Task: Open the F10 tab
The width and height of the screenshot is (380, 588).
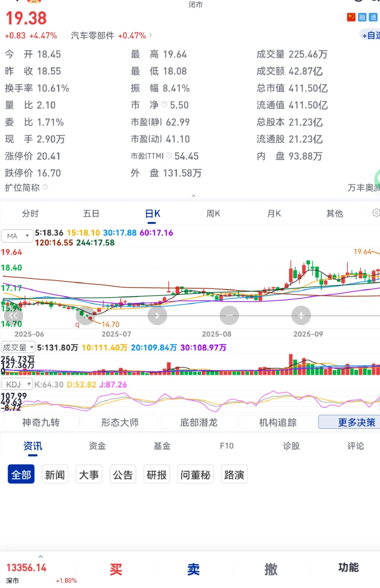Action: pyautogui.click(x=227, y=446)
